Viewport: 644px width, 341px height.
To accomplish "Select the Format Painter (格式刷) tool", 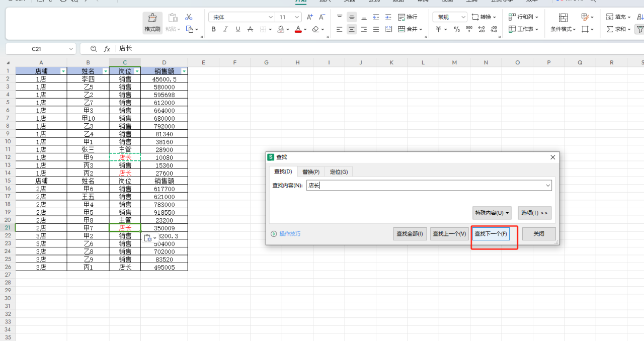I will point(152,23).
